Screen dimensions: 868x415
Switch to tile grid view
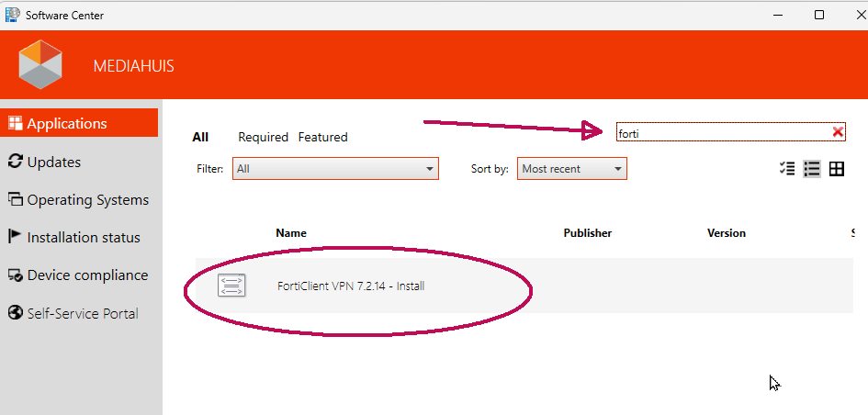(836, 169)
